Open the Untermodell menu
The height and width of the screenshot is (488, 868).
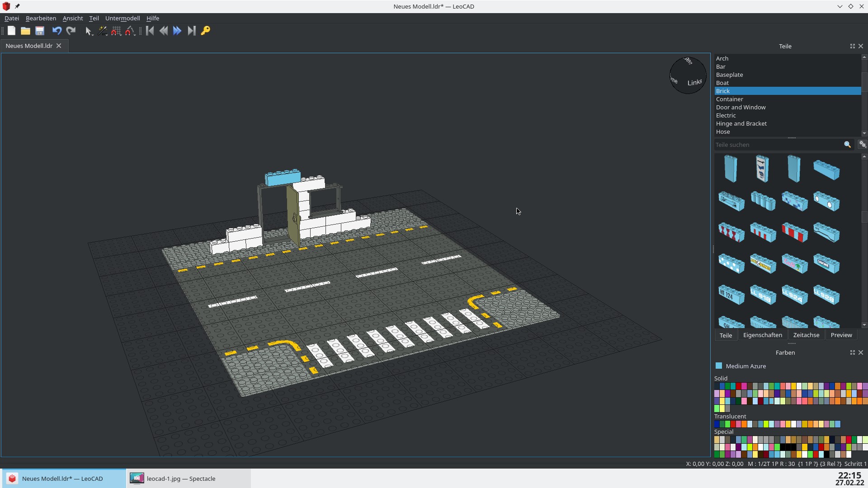123,18
